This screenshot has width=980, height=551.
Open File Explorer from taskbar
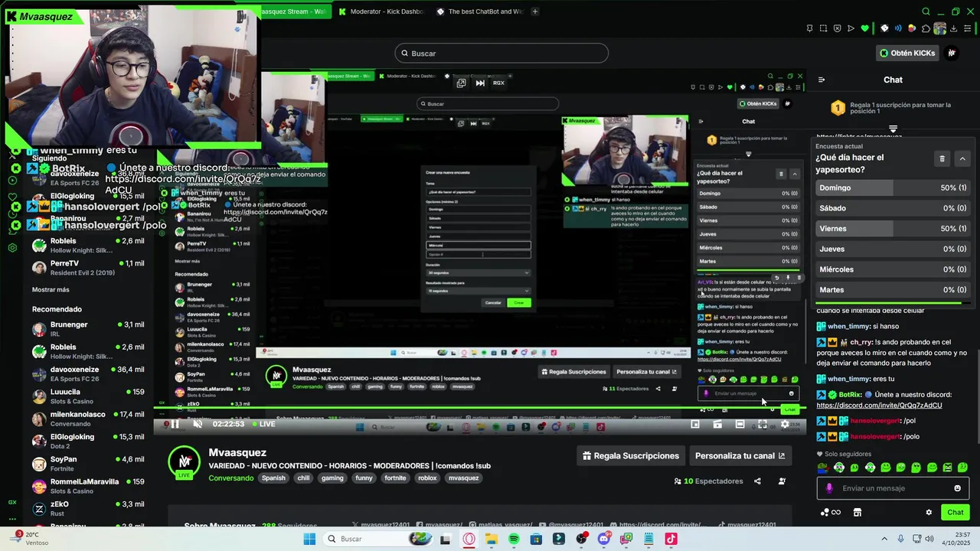pos(491,539)
